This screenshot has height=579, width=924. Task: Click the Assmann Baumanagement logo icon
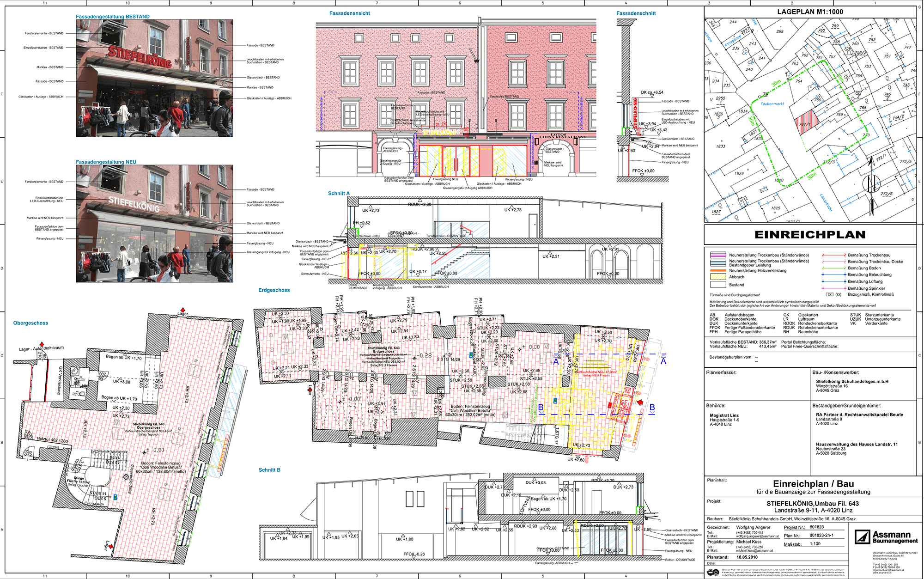click(x=862, y=537)
